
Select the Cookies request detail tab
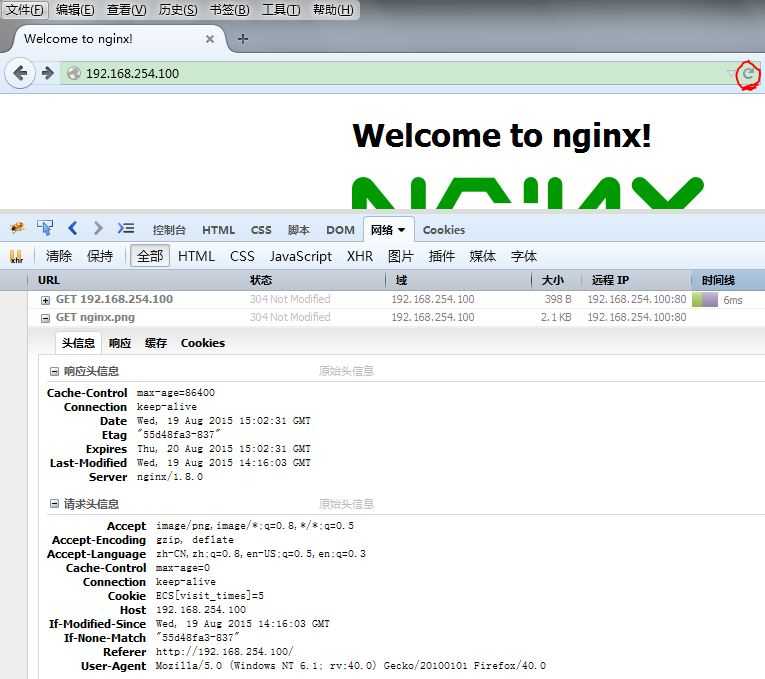[x=202, y=343]
